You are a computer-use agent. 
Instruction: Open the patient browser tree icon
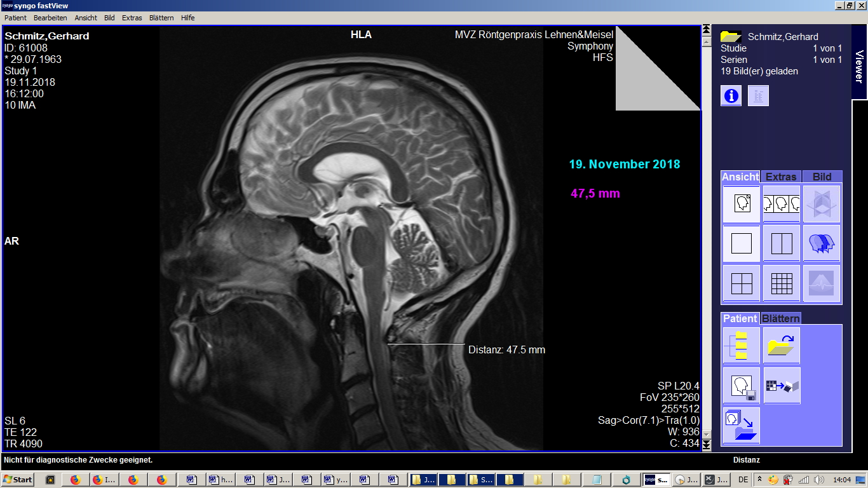coord(741,346)
